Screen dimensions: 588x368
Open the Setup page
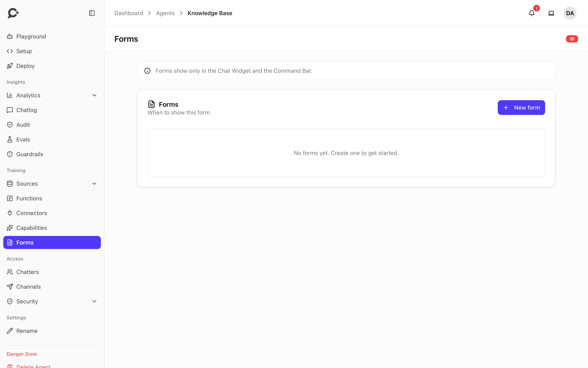(x=52, y=51)
